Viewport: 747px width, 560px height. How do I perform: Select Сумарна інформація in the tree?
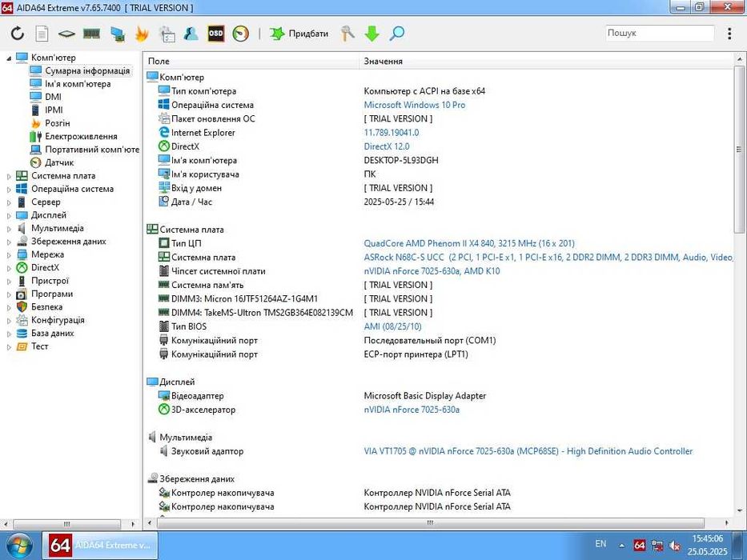87,70
